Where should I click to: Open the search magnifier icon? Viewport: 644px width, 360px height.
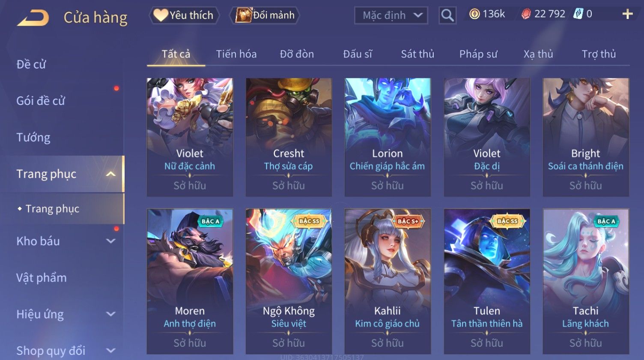pyautogui.click(x=447, y=15)
